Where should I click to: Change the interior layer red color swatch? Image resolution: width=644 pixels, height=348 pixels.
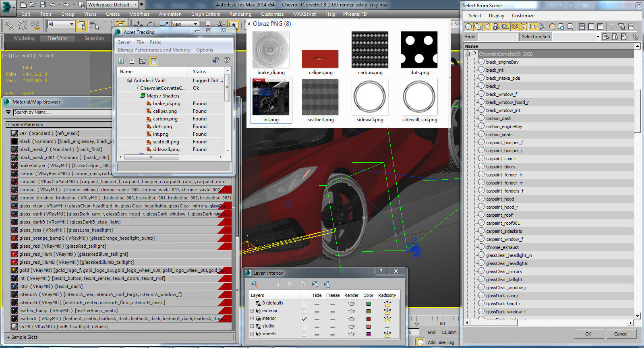[368, 319]
